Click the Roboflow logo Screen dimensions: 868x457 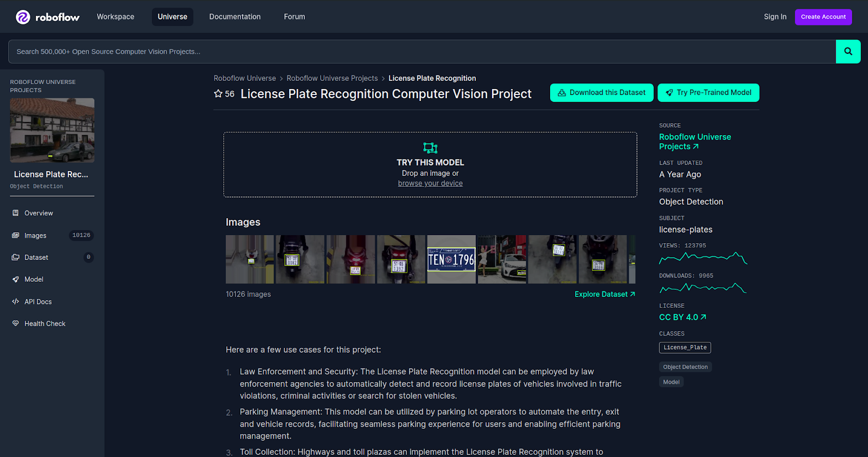click(48, 17)
